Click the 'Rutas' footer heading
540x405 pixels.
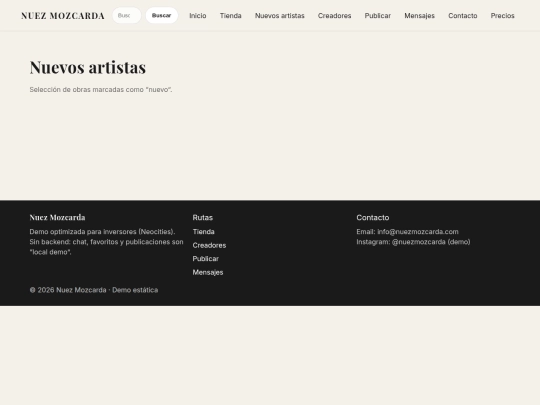[x=202, y=218]
